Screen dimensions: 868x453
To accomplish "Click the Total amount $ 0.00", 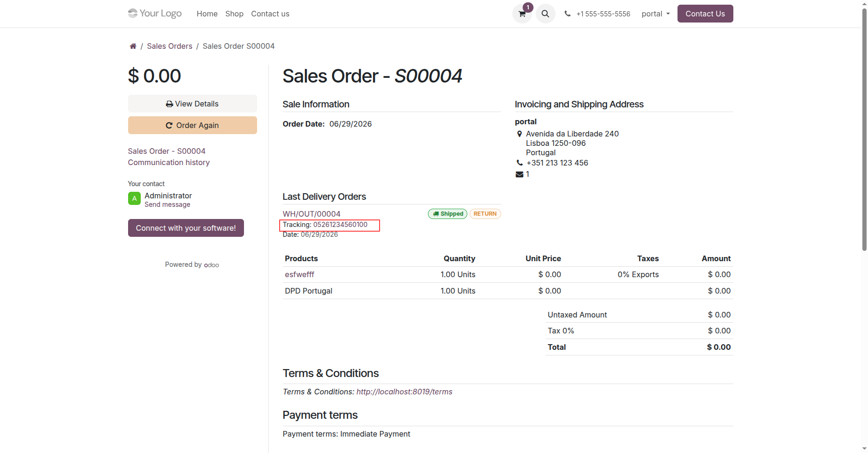I will [719, 347].
